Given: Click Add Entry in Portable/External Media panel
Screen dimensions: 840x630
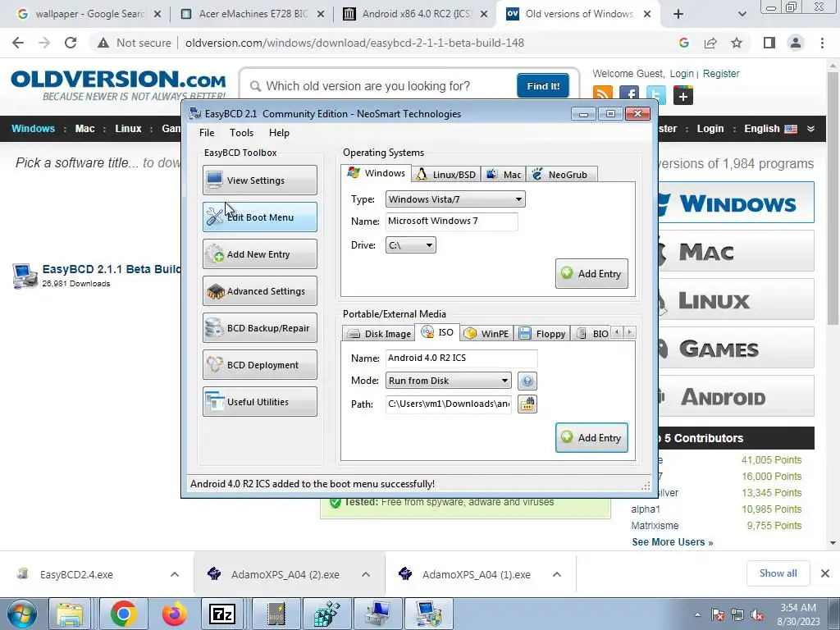Looking at the screenshot, I should (591, 438).
